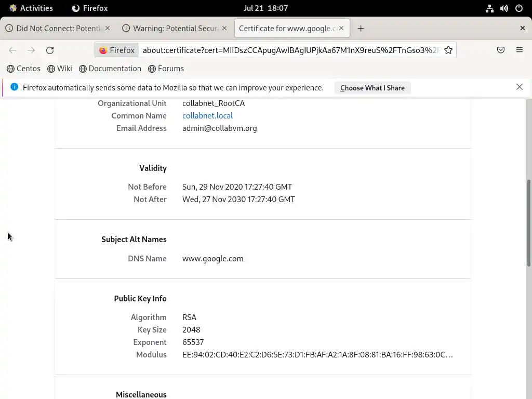Follow the collabnet.local link
The height and width of the screenshot is (399, 532).
click(207, 116)
